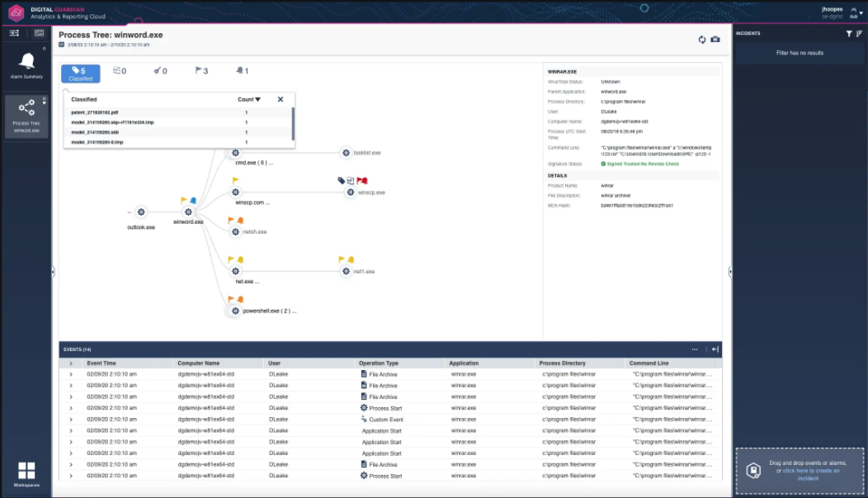868x498 pixels.
Task: Click the refresh icon in process tree header
Action: click(x=702, y=40)
